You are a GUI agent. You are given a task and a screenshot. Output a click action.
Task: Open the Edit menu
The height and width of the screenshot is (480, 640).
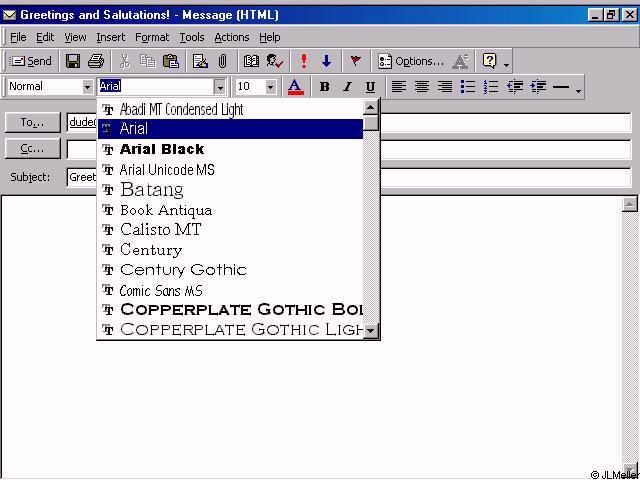pos(45,38)
